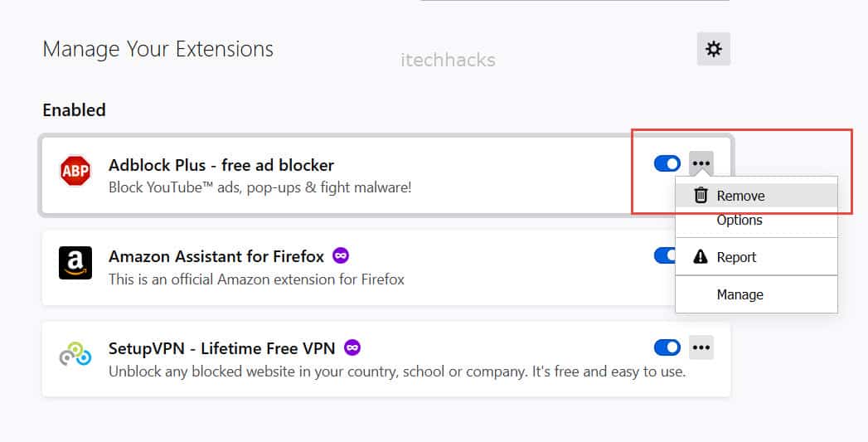Click the recommended badge beside SetupVPN
The image size is (868, 442).
point(352,347)
